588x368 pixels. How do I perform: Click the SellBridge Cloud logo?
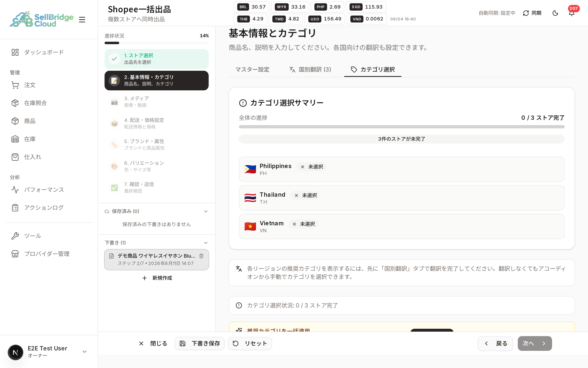pyautogui.click(x=41, y=19)
